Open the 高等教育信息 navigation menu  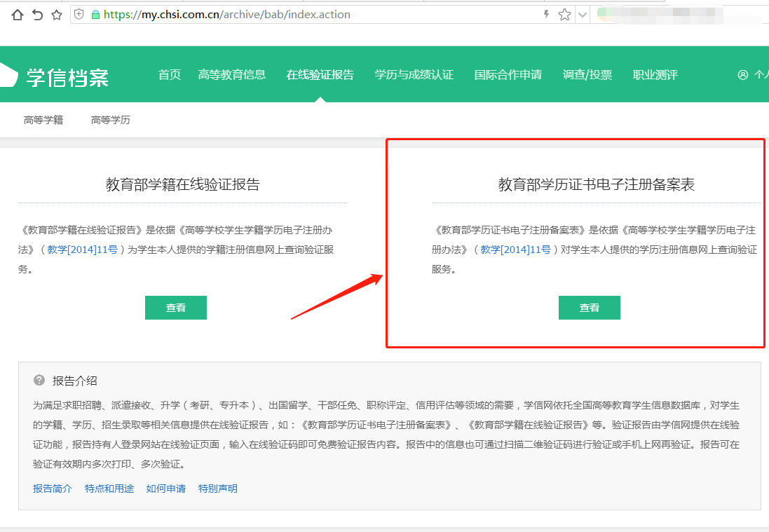[232, 75]
